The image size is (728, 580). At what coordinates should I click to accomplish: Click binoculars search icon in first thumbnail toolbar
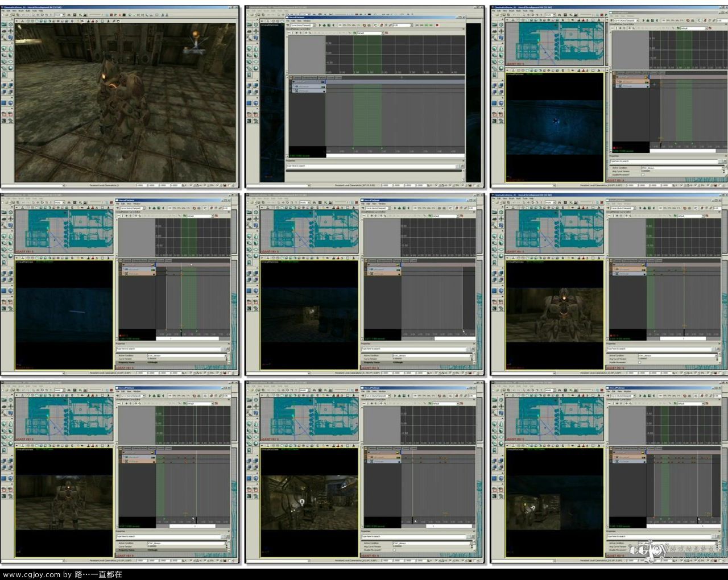click(69, 15)
